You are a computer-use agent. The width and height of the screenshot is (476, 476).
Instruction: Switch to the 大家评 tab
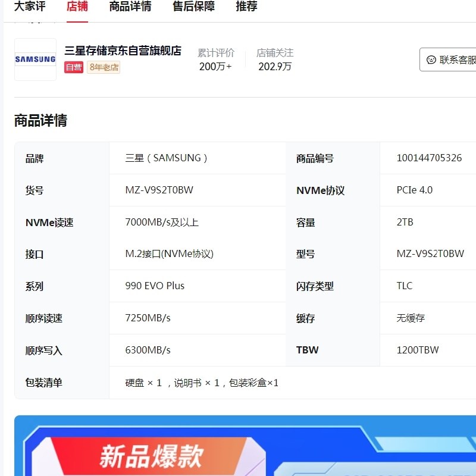click(30, 6)
